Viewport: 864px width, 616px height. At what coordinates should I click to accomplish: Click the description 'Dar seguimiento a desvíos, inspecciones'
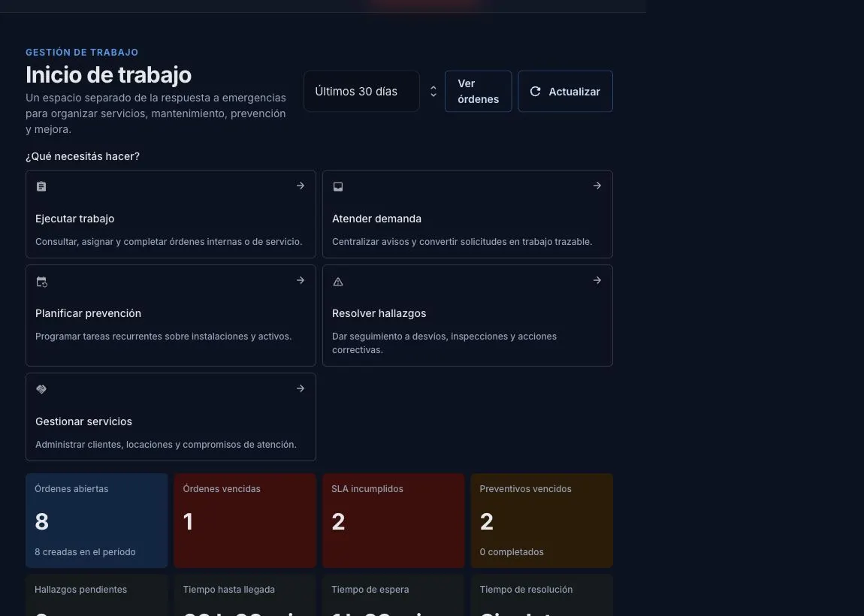pyautogui.click(x=444, y=343)
